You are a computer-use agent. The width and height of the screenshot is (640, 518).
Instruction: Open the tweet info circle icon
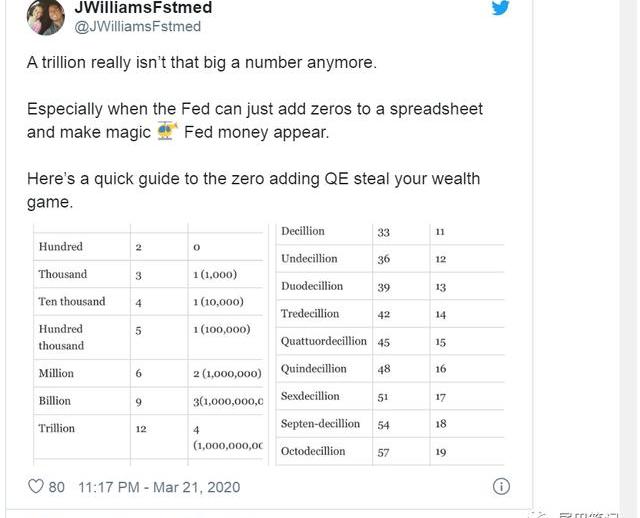pos(501,487)
